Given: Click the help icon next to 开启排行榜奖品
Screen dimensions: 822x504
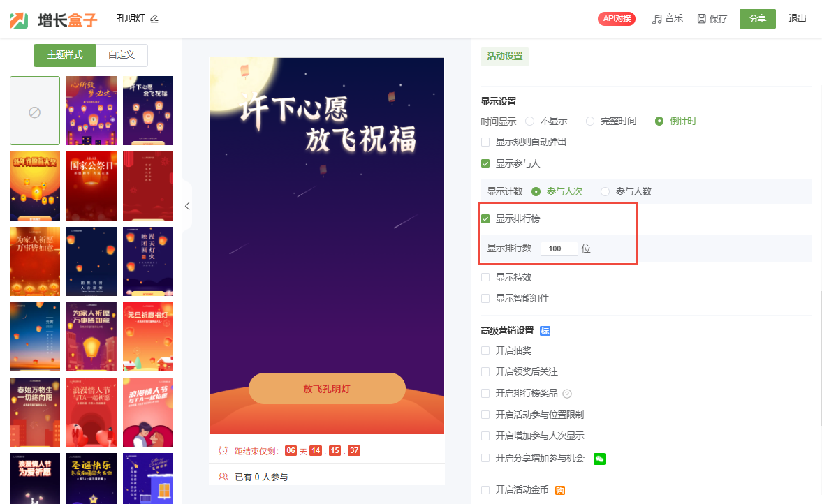Looking at the screenshot, I should pyautogui.click(x=566, y=394).
